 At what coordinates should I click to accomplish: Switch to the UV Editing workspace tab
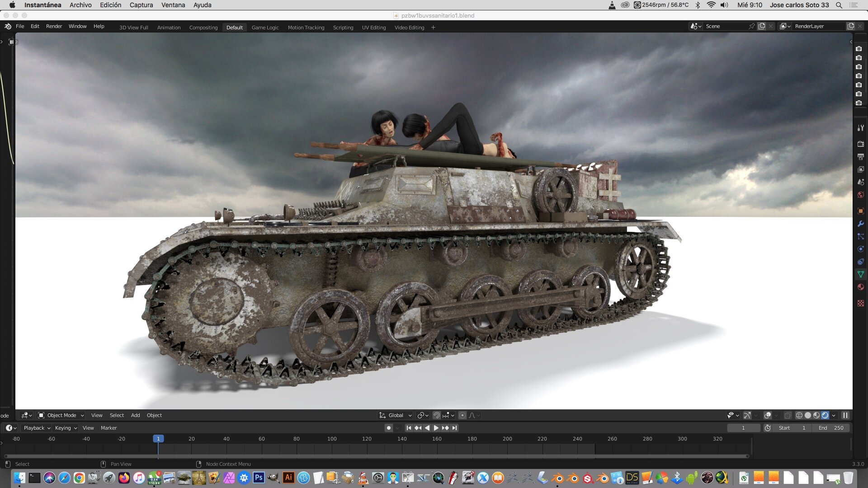point(374,28)
